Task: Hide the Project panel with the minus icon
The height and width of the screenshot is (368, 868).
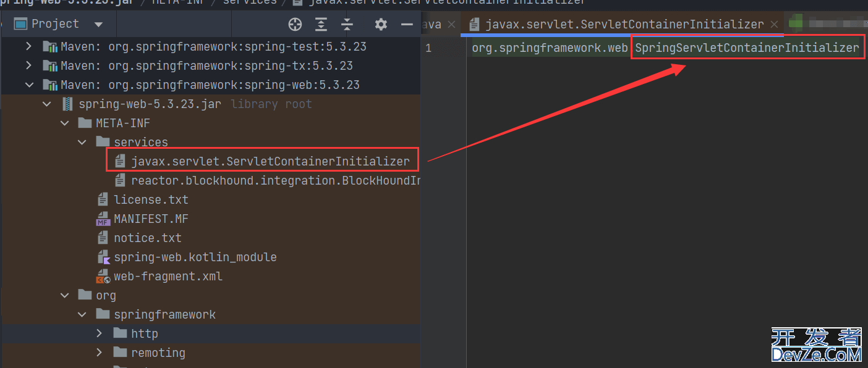Action: (x=407, y=25)
